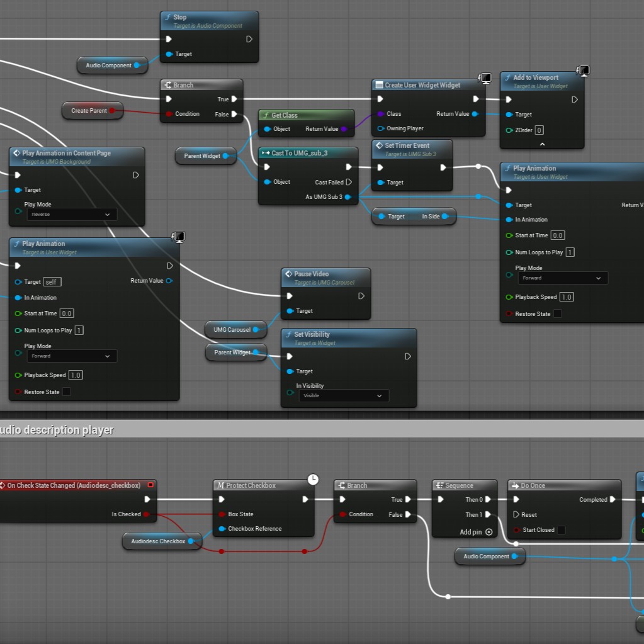Image resolution: width=644 pixels, height=644 pixels.
Task: Click the Reset pin on Do Once
Action: coord(516,514)
